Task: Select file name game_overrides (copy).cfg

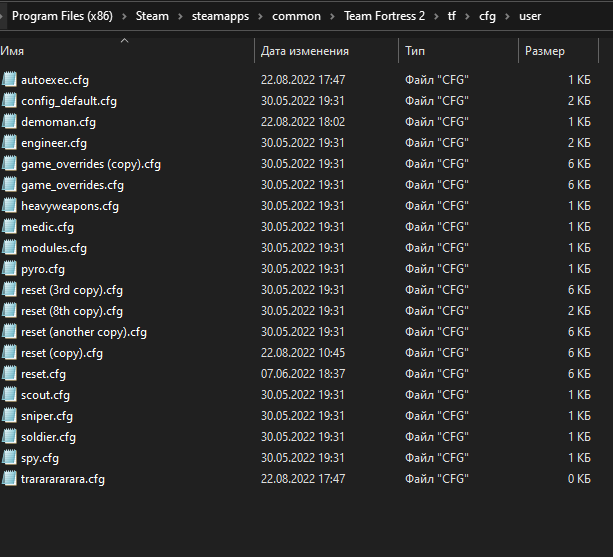Action: 91,164
